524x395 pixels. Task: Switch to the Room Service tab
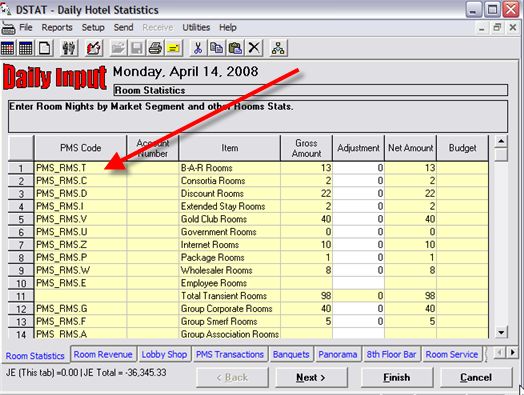coord(451,355)
